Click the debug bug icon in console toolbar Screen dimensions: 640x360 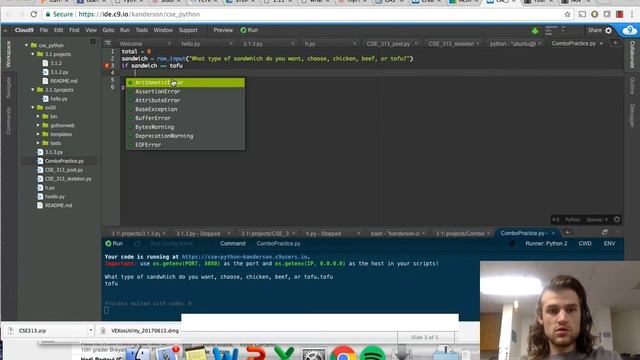tap(512, 244)
